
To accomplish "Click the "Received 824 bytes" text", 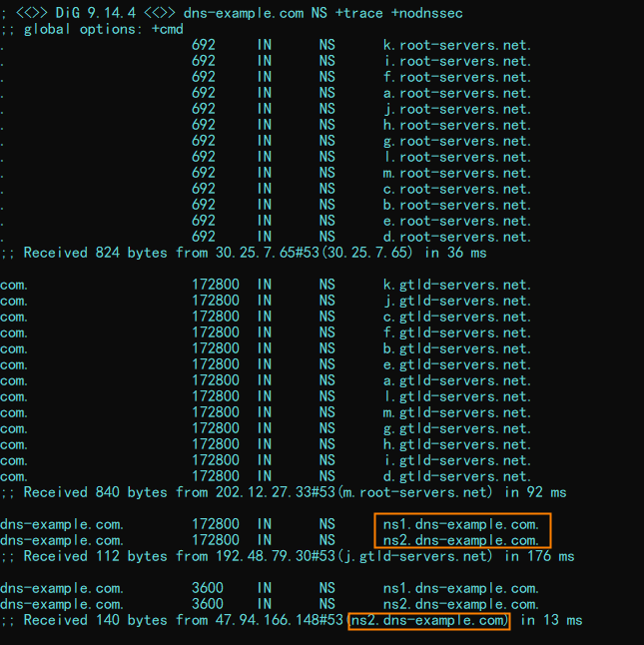I will [96, 253].
